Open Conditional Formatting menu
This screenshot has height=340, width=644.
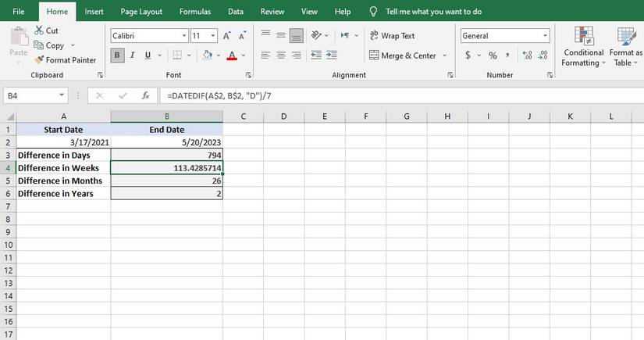click(x=583, y=47)
